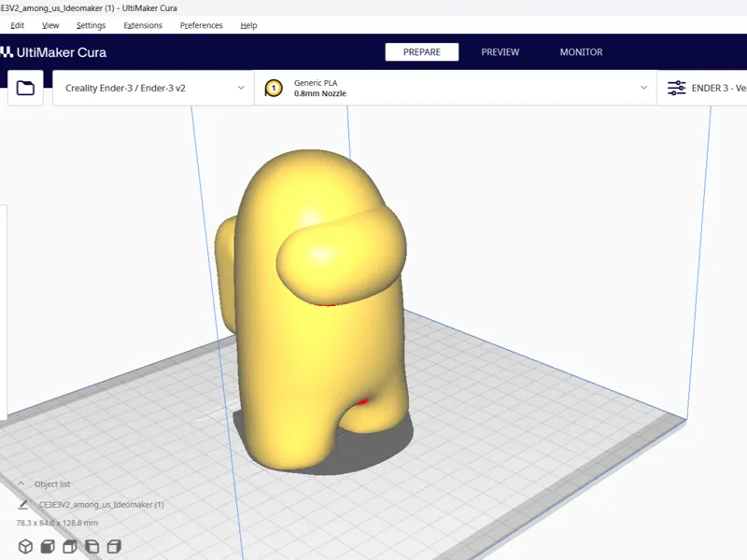Open the View menu
747x560 pixels.
click(x=50, y=25)
